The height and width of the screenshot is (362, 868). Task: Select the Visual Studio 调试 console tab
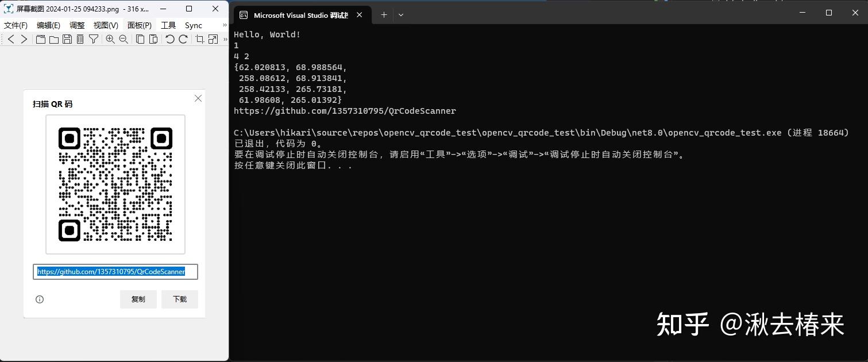[x=302, y=15]
